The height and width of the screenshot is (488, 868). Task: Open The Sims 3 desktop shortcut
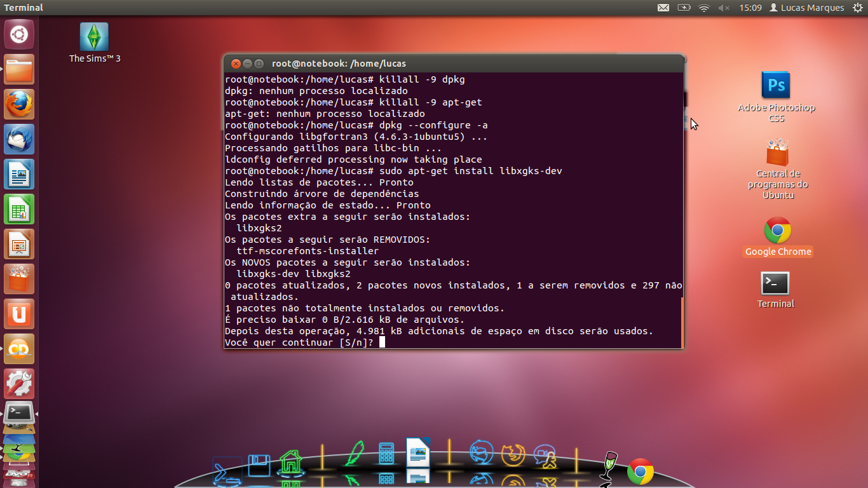pos(93,36)
